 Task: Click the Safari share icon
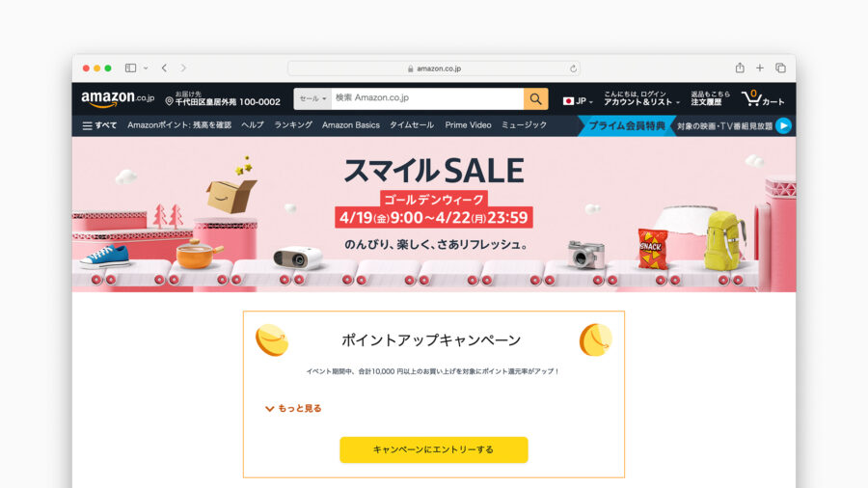[740, 68]
